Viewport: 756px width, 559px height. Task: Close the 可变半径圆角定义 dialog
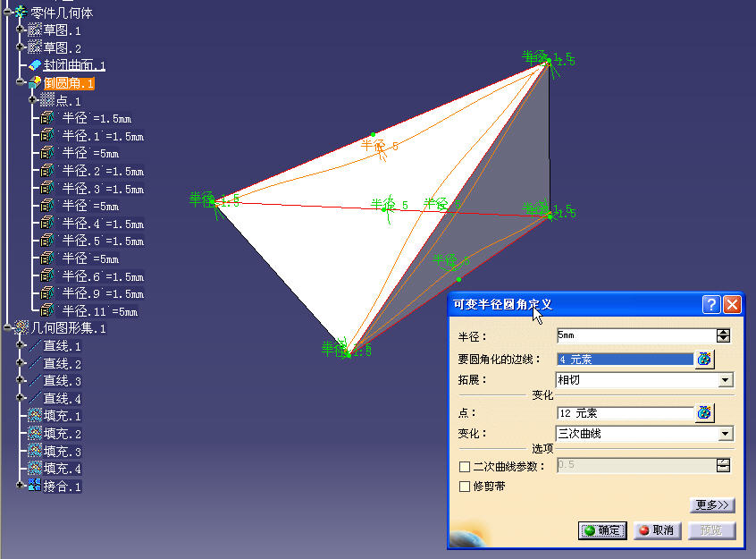pyautogui.click(x=732, y=305)
